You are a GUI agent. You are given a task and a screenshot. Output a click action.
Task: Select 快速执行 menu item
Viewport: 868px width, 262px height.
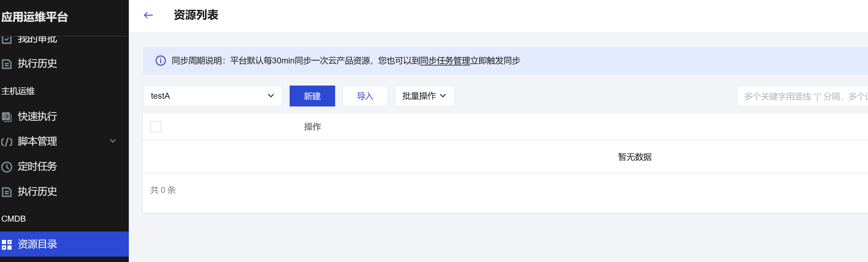tap(37, 116)
